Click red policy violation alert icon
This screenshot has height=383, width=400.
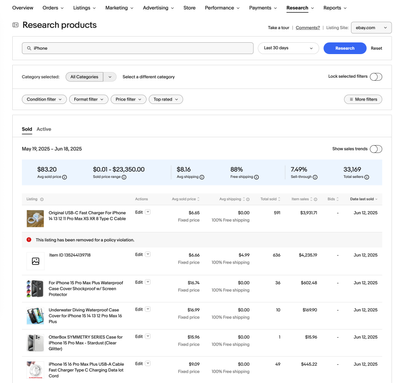[x=29, y=240]
